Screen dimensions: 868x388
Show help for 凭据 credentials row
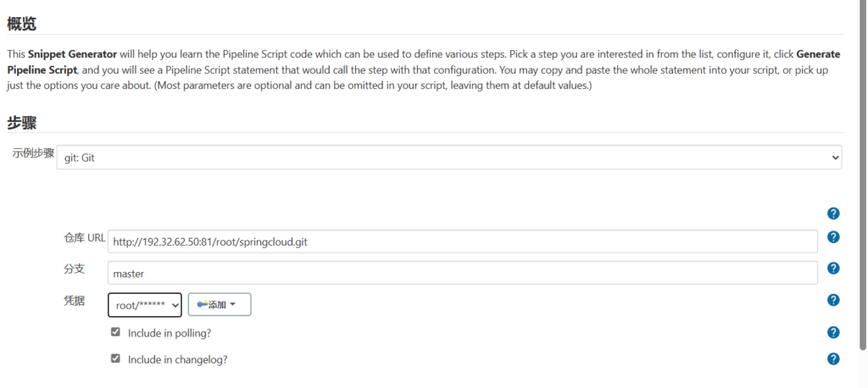[833, 300]
